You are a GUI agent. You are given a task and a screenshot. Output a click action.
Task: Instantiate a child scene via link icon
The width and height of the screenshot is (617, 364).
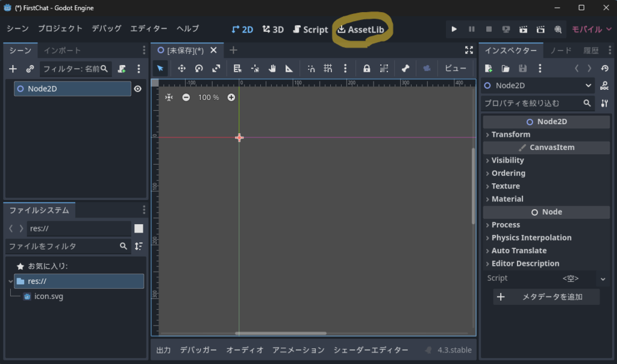[x=30, y=69]
